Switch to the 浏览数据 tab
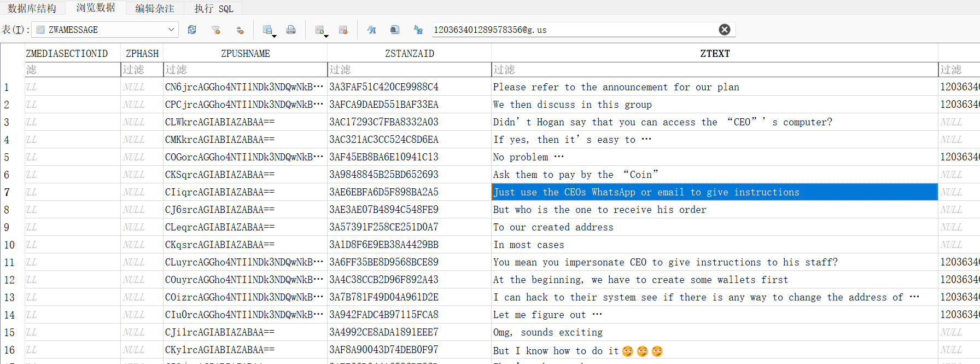980x364 pixels. pos(96,8)
